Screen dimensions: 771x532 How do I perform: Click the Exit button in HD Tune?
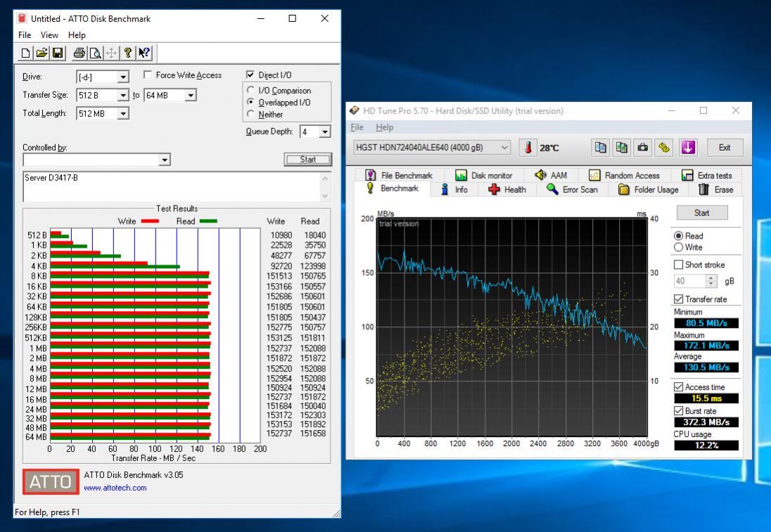coord(725,148)
